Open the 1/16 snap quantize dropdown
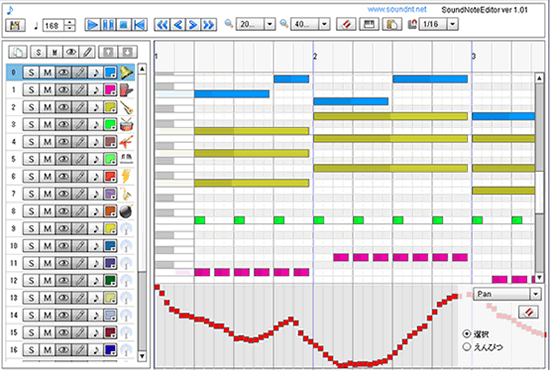550x370 pixels. (452, 24)
